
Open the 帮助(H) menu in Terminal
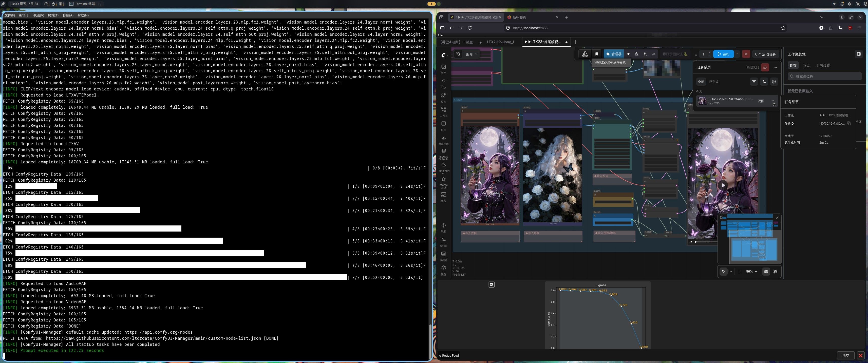pos(83,15)
